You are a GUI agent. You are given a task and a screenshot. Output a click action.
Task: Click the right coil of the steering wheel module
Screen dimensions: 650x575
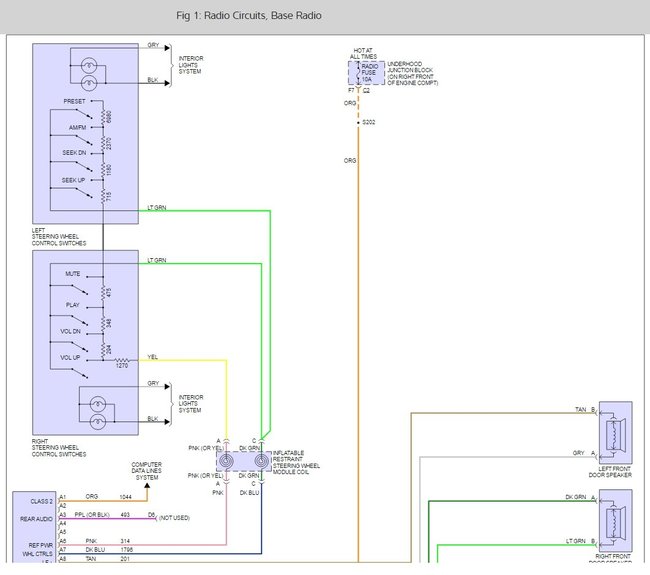coord(261,460)
